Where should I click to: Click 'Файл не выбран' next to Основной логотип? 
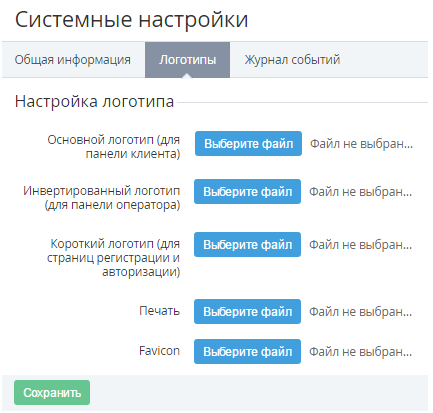(x=361, y=144)
